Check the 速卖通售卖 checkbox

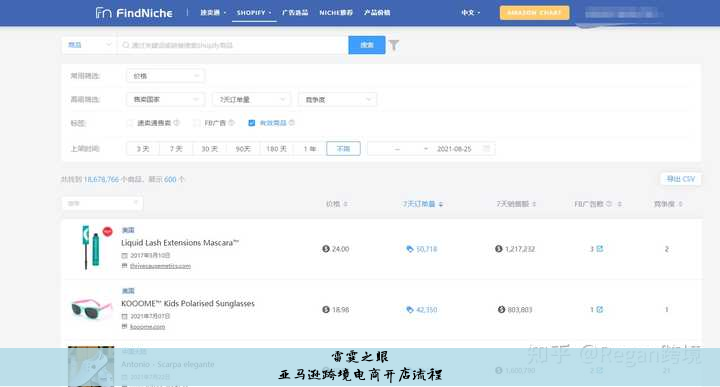pyautogui.click(x=130, y=123)
